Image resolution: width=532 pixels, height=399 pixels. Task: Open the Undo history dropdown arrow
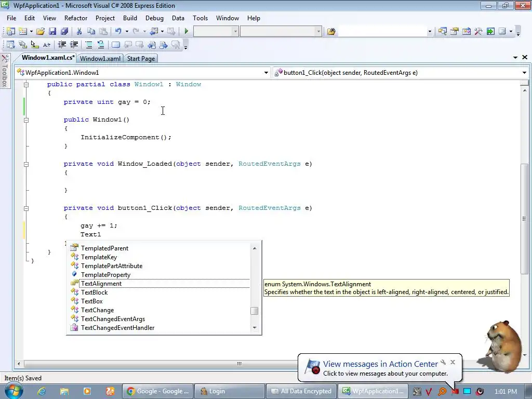click(x=127, y=31)
